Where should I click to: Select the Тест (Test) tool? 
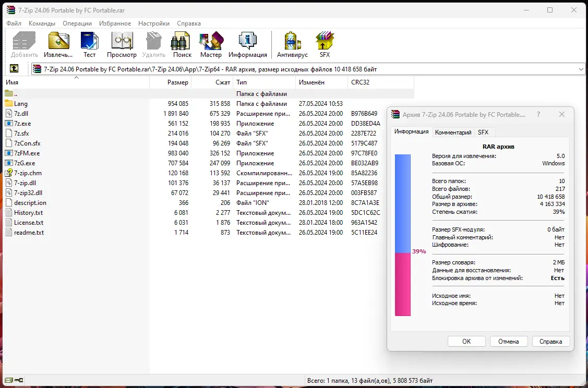(x=89, y=44)
